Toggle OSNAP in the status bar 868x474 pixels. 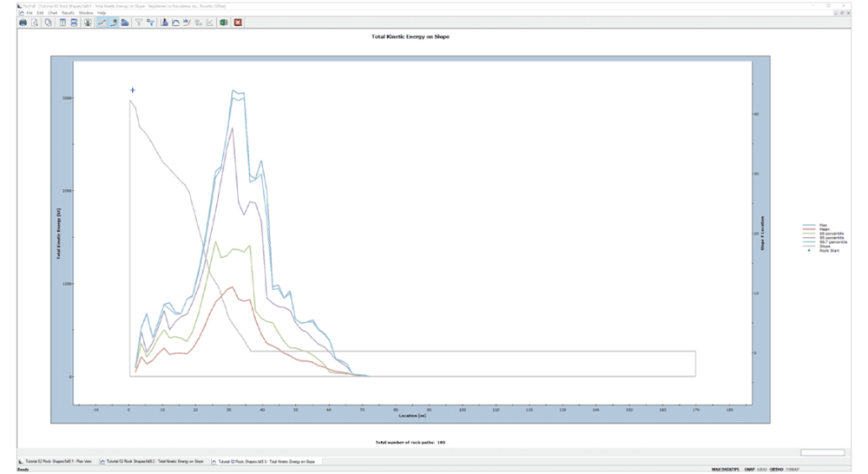(x=792, y=470)
